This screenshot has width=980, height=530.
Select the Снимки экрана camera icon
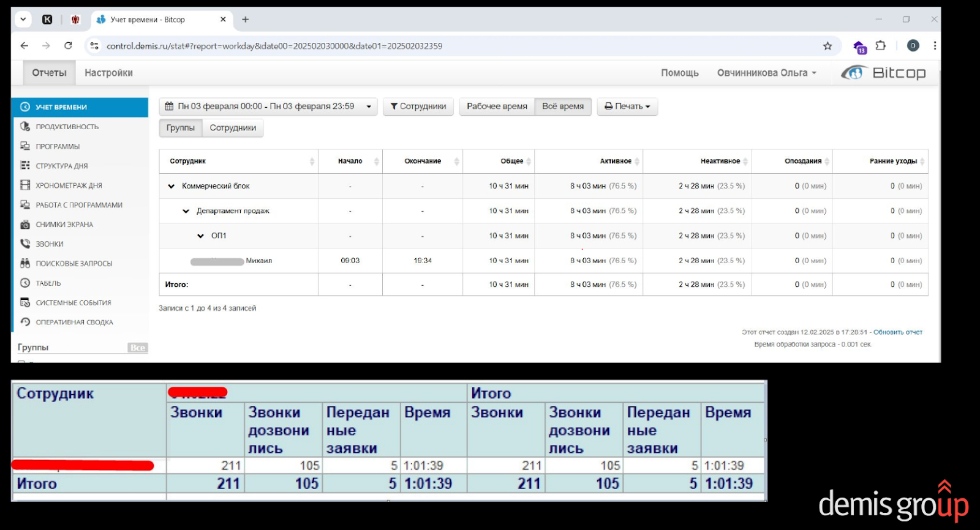pos(25,225)
